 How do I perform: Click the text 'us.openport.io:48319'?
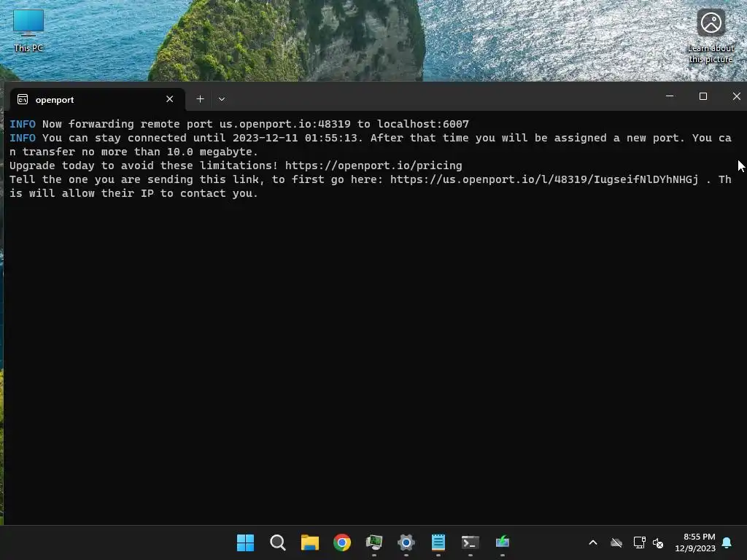[285, 124]
